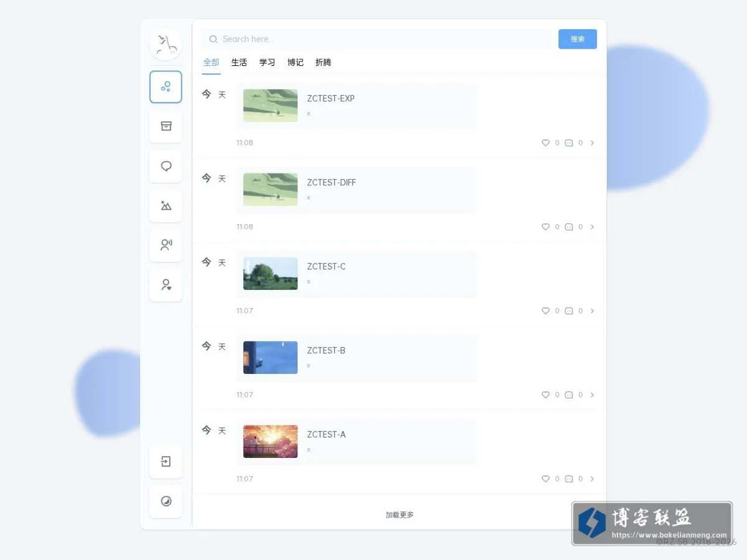Click the 今天 date label beside ZCTEST-EXP

click(x=214, y=95)
